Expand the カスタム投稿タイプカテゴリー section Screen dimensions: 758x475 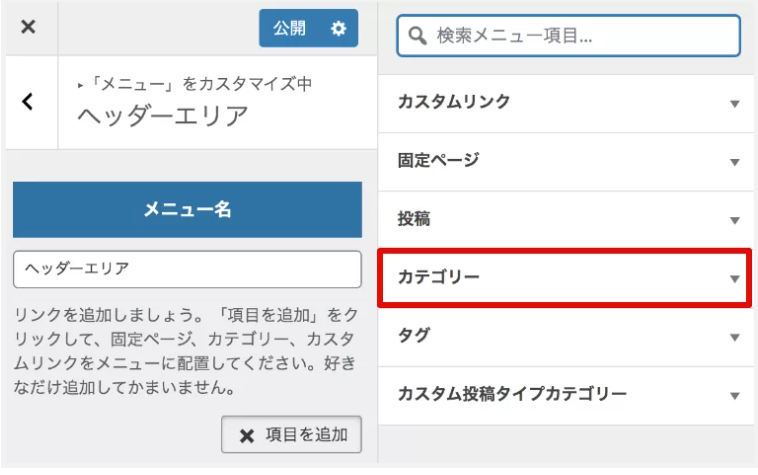click(565, 394)
